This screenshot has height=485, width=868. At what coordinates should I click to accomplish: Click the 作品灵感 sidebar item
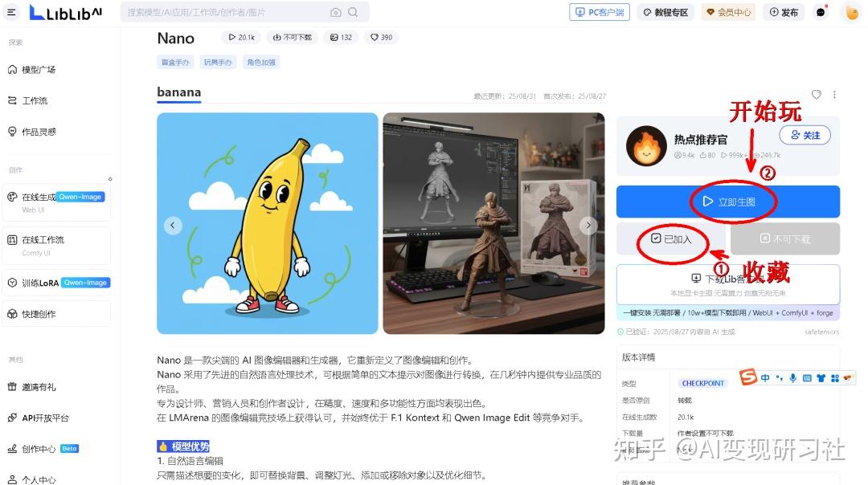[39, 132]
